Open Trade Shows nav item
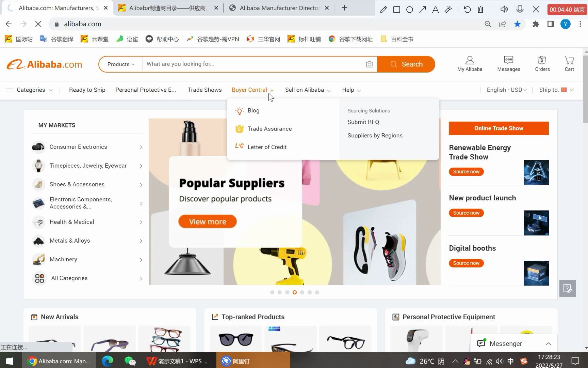 pyautogui.click(x=205, y=90)
